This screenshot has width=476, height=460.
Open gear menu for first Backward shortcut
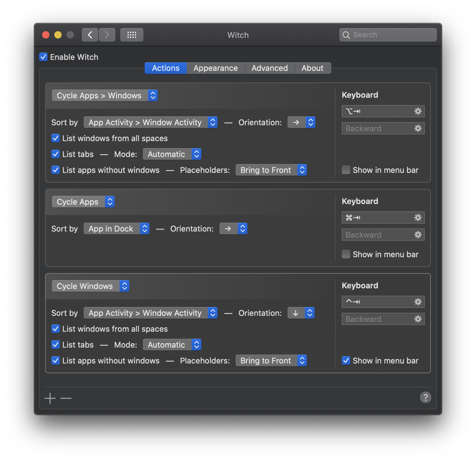[x=418, y=128]
